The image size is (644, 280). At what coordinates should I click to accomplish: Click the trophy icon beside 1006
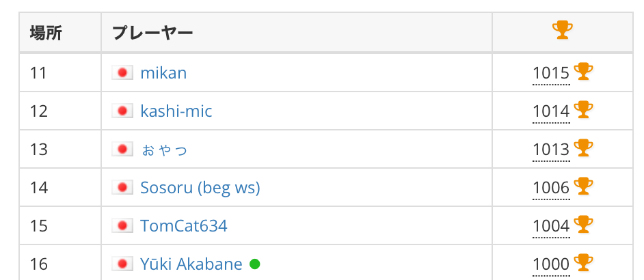(583, 186)
